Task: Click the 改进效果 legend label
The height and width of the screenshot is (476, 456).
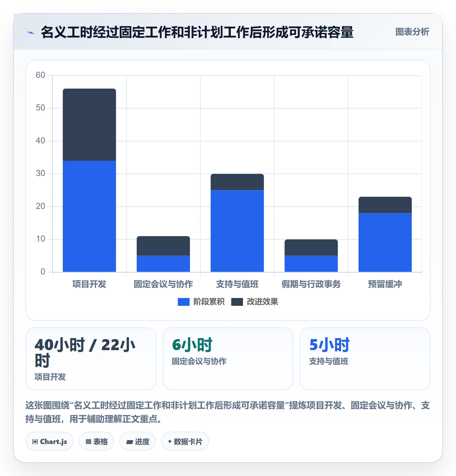Action: (x=262, y=302)
